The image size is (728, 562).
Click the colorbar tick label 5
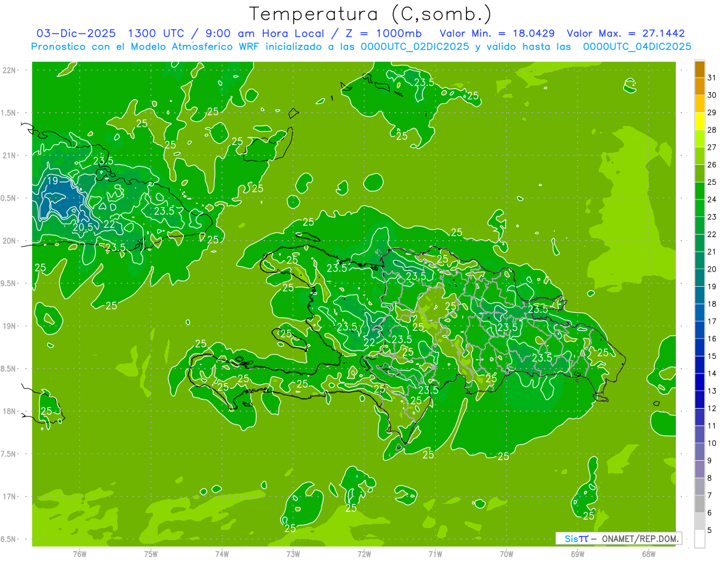tap(710, 530)
